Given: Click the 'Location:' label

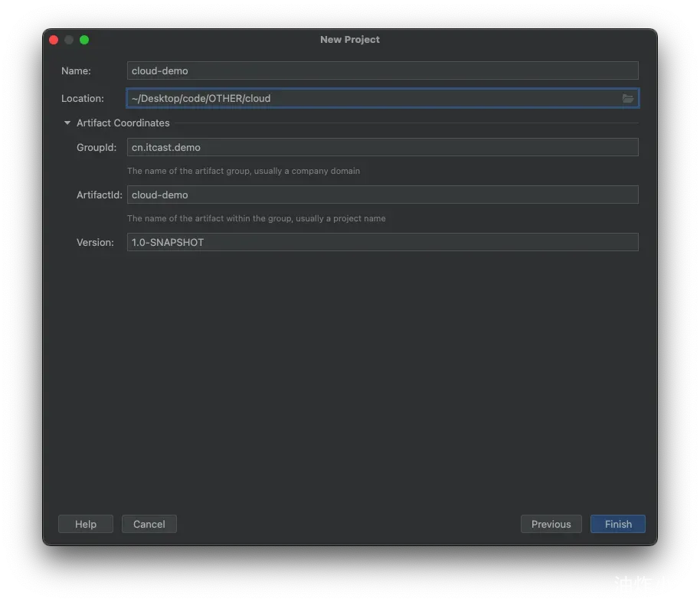Looking at the screenshot, I should coord(83,98).
